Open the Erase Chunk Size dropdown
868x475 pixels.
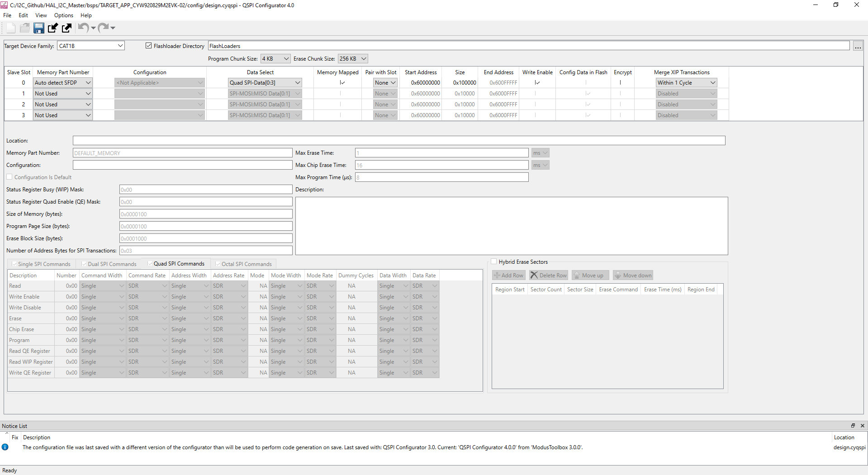click(353, 59)
